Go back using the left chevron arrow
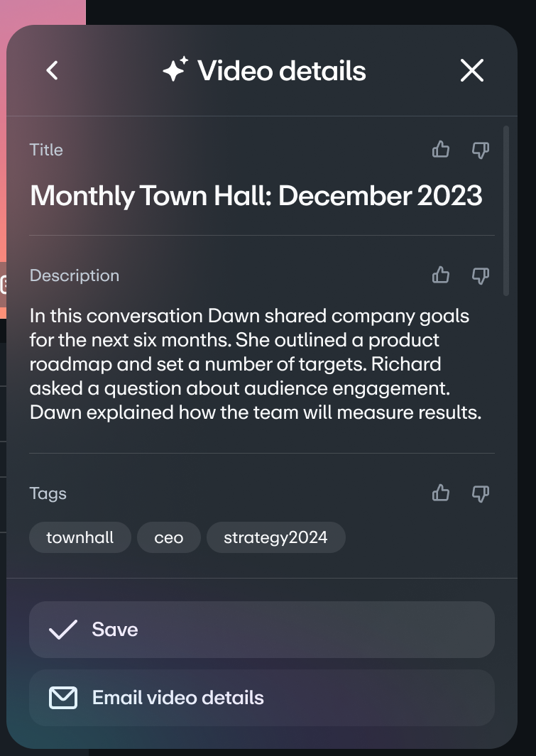 [x=52, y=70]
